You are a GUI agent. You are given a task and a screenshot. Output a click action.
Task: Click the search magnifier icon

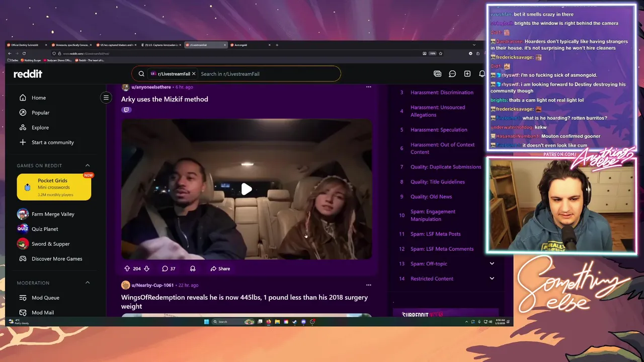[x=141, y=74]
